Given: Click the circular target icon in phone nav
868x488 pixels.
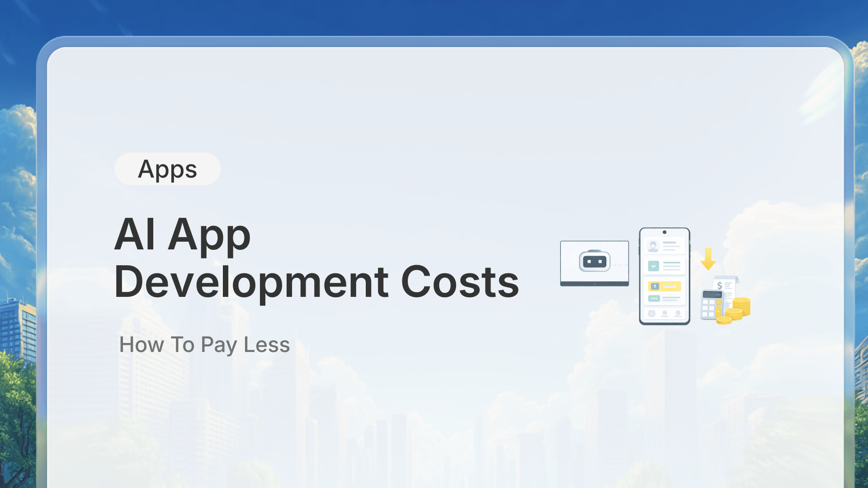Looking at the screenshot, I should [651, 313].
